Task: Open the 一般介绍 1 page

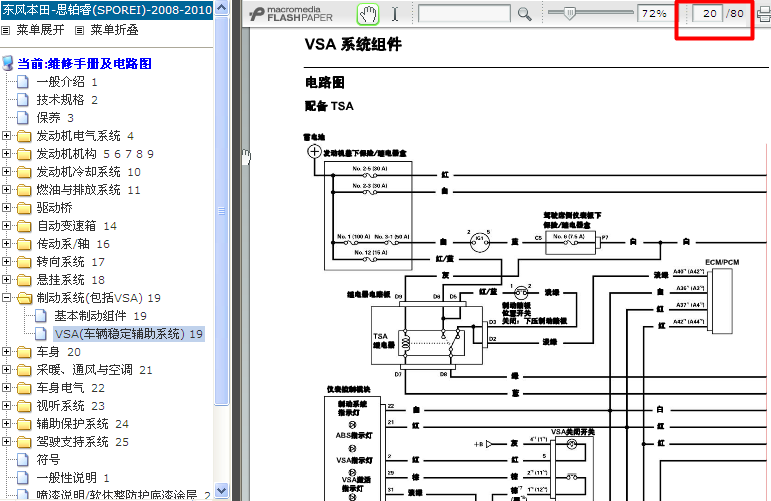Action: point(67,82)
